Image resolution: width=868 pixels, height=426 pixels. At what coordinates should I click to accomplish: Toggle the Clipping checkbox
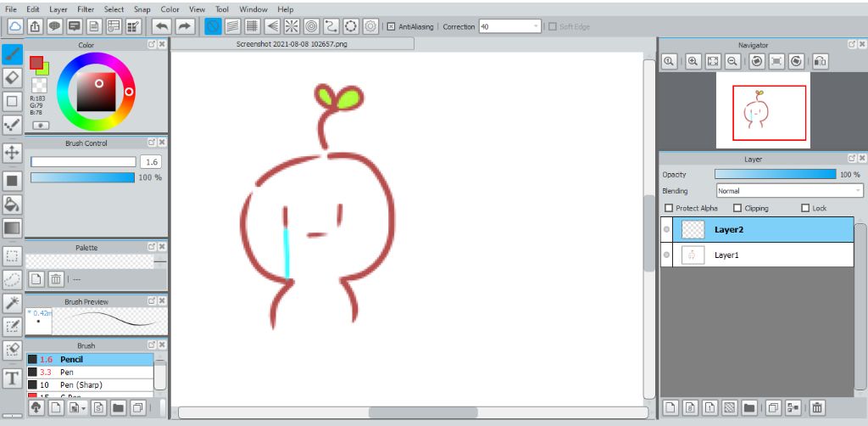(737, 208)
